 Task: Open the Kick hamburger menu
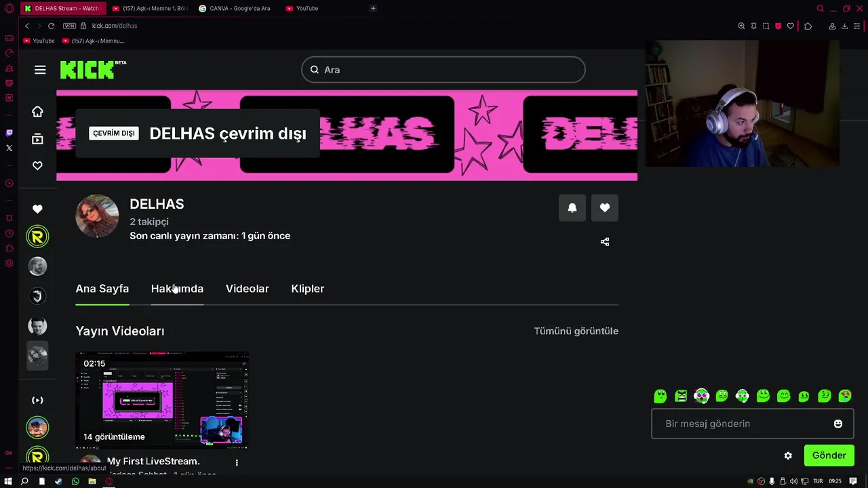(40, 70)
